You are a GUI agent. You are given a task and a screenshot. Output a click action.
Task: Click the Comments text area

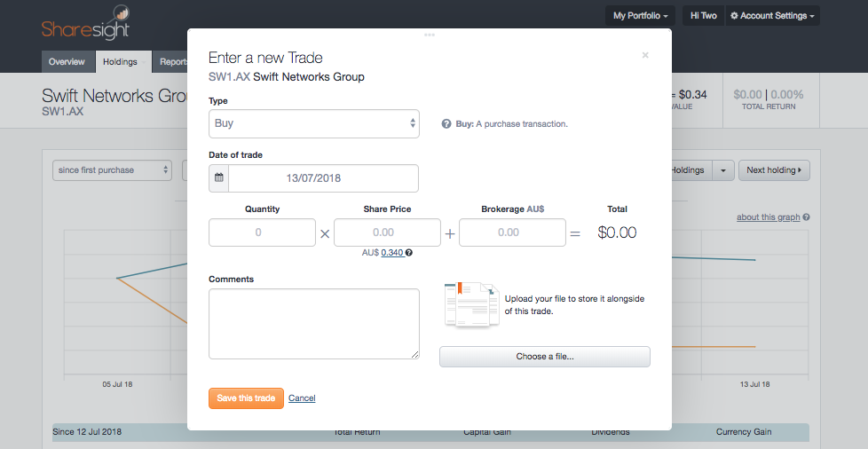314,324
